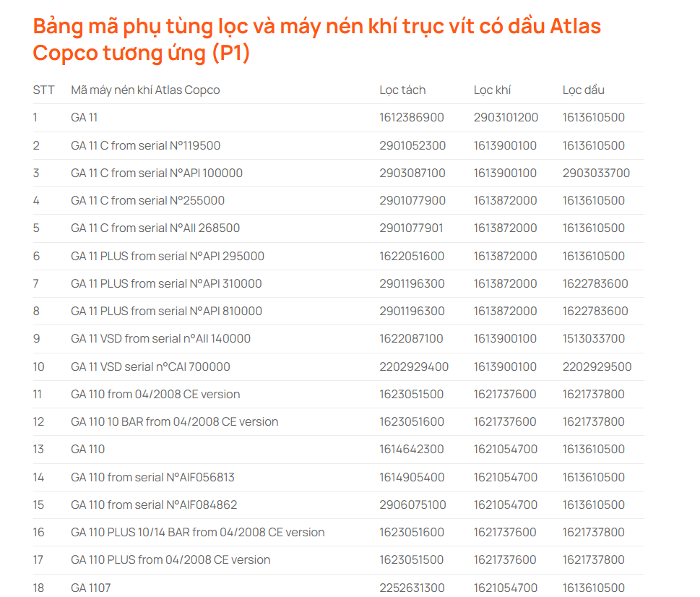Click 'GA 11 C from serial N°119500'
The image size is (700, 597).
(145, 145)
